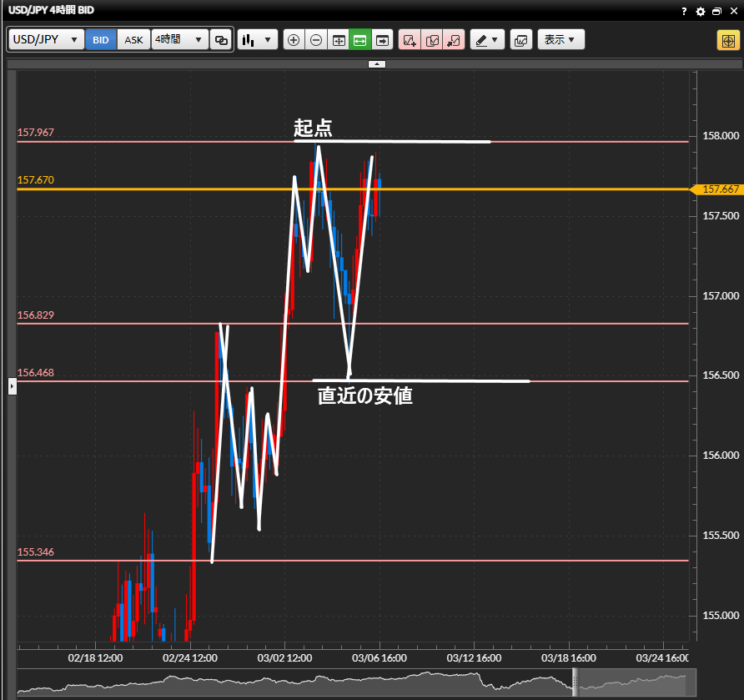This screenshot has width=744, height=700.
Task: Open the drawing pen tool dropdown
Action: (x=487, y=39)
